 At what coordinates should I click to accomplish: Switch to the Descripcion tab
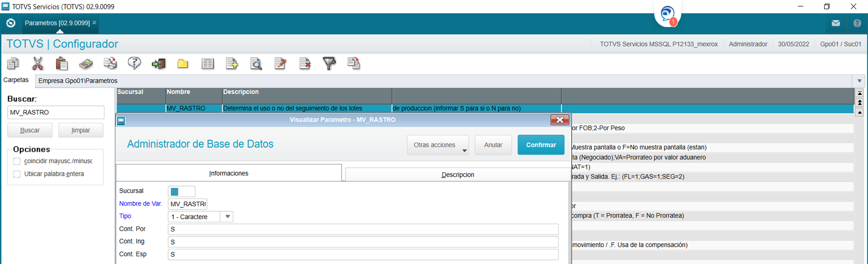(x=458, y=175)
